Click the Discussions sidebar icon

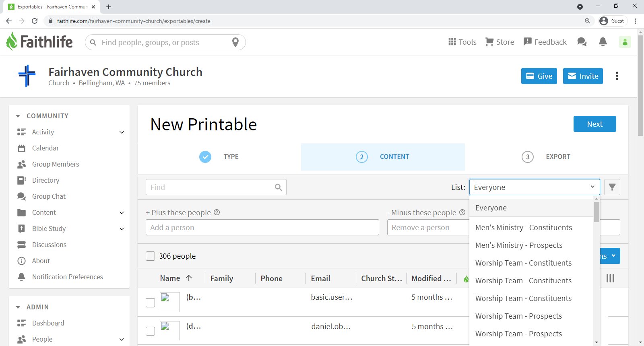[x=22, y=245]
